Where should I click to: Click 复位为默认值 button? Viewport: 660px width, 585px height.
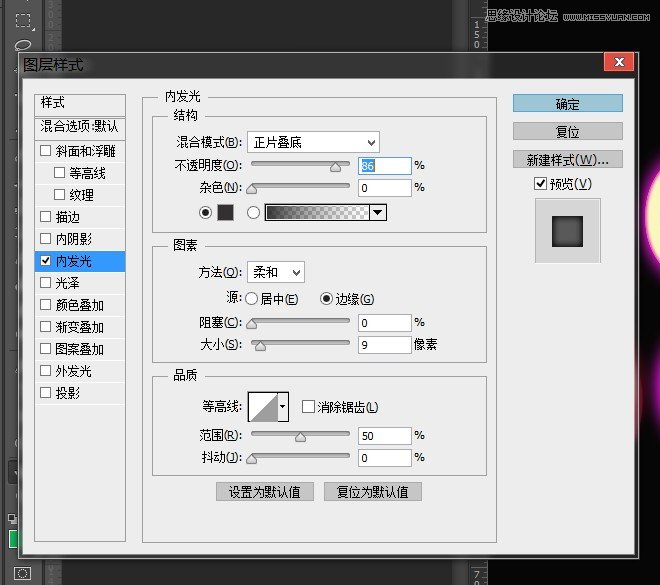pyautogui.click(x=373, y=492)
